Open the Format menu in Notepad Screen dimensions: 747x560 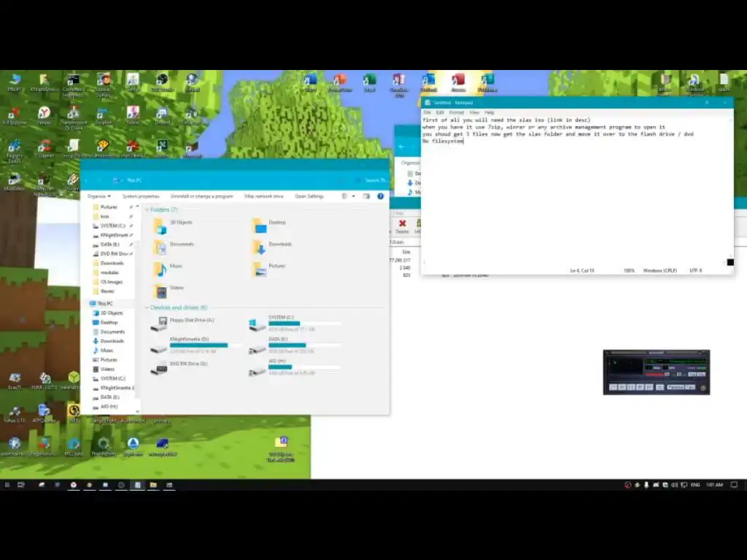457,112
